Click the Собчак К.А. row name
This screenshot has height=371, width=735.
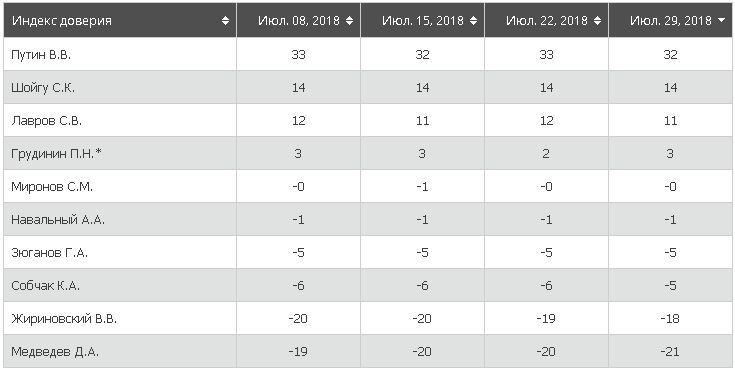tap(45, 286)
